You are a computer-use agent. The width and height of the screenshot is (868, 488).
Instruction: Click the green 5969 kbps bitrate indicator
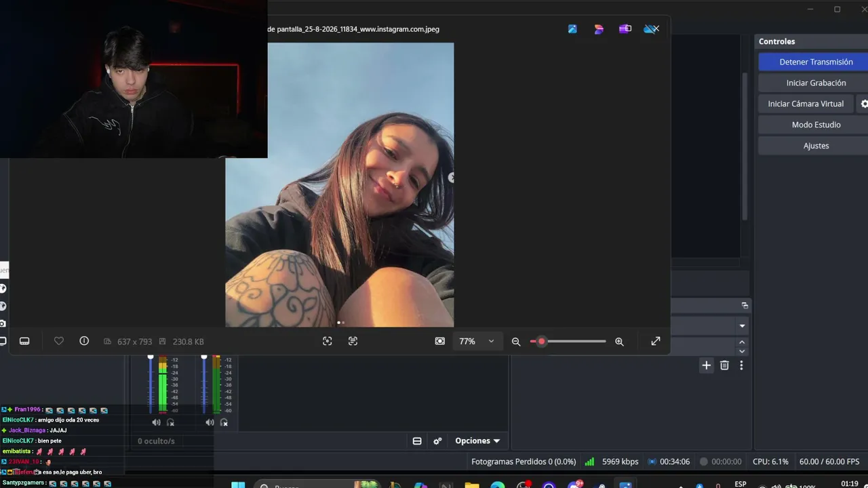(612, 462)
